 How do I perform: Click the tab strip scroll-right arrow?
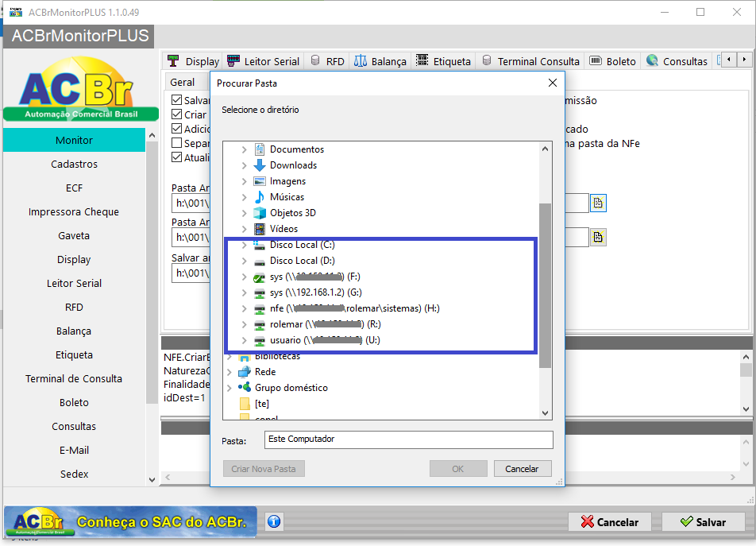click(744, 60)
